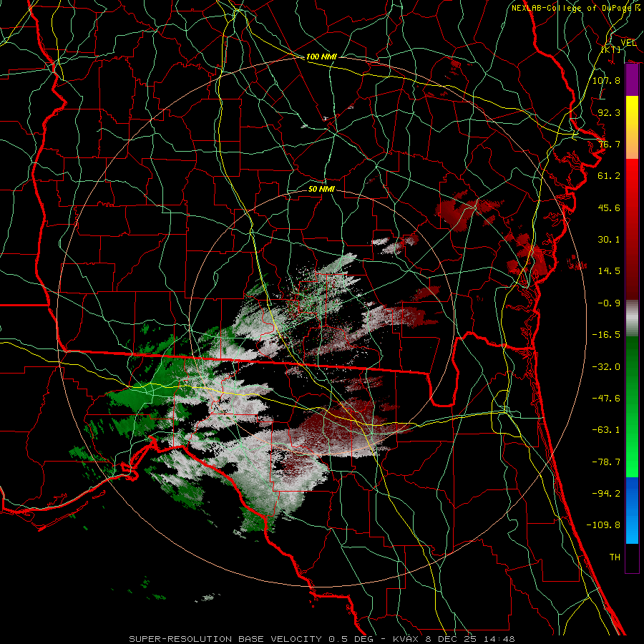The width and height of the screenshot is (644, 644).
Task: Click the [KT] units label
Action: point(611,49)
